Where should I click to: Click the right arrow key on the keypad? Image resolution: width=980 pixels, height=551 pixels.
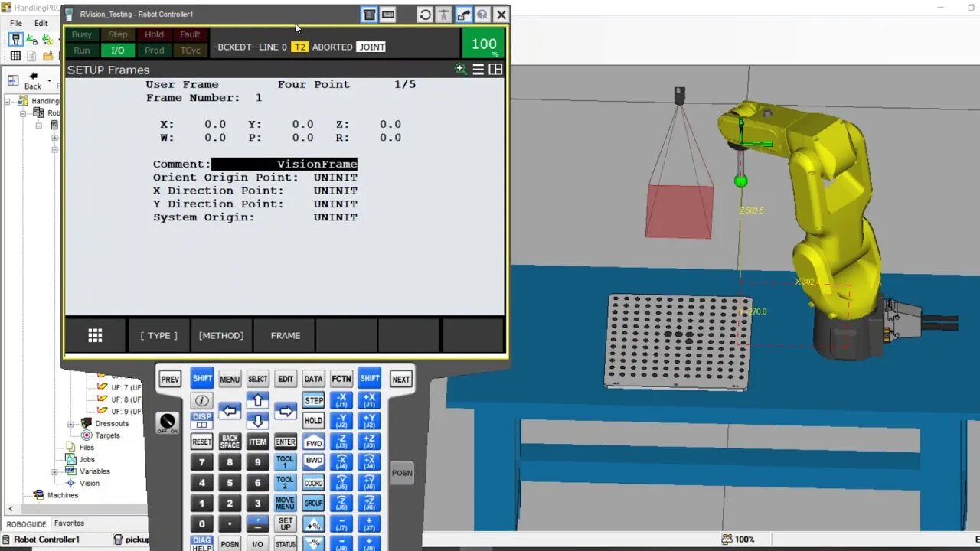click(x=285, y=411)
